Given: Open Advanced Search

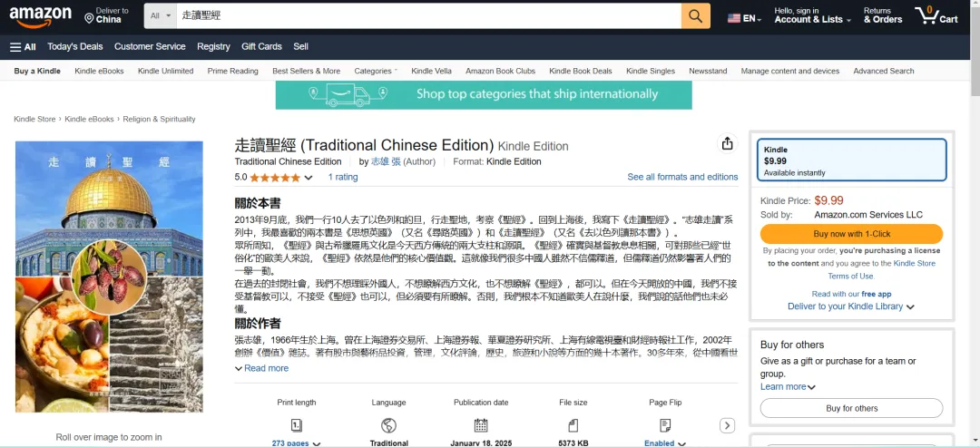Looking at the screenshot, I should [884, 71].
